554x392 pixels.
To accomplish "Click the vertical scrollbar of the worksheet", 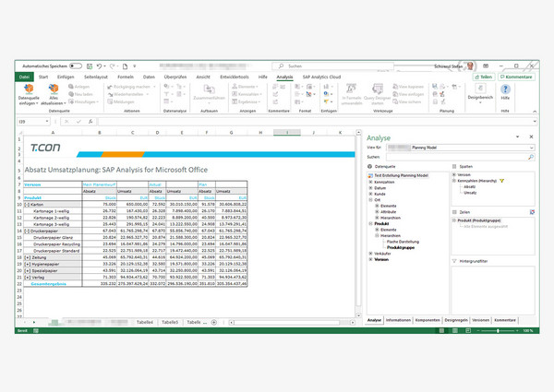I will tap(358, 224).
